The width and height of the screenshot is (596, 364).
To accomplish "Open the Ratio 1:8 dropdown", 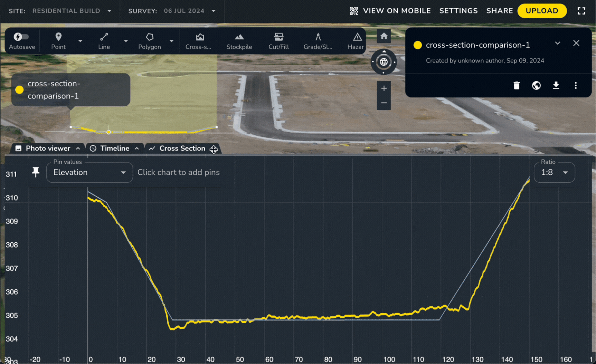I will pos(554,172).
